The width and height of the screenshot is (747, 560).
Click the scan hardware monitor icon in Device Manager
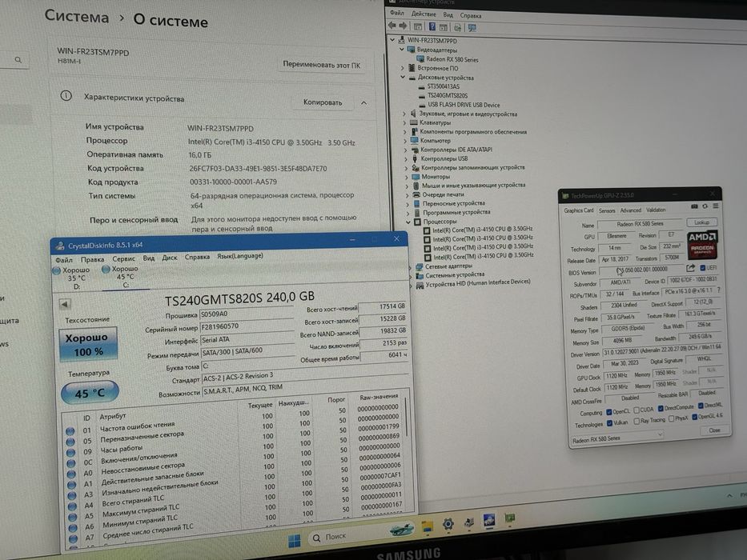coord(472,28)
